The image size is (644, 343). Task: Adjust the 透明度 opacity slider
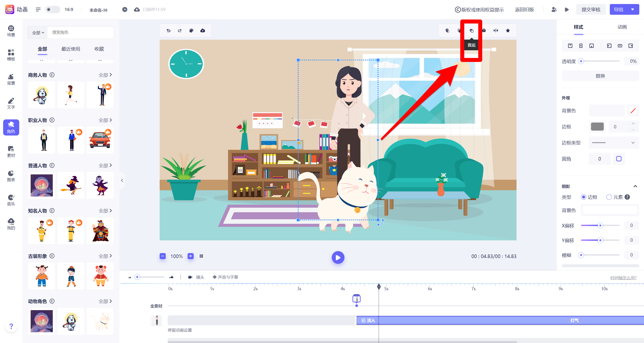[x=600, y=61]
